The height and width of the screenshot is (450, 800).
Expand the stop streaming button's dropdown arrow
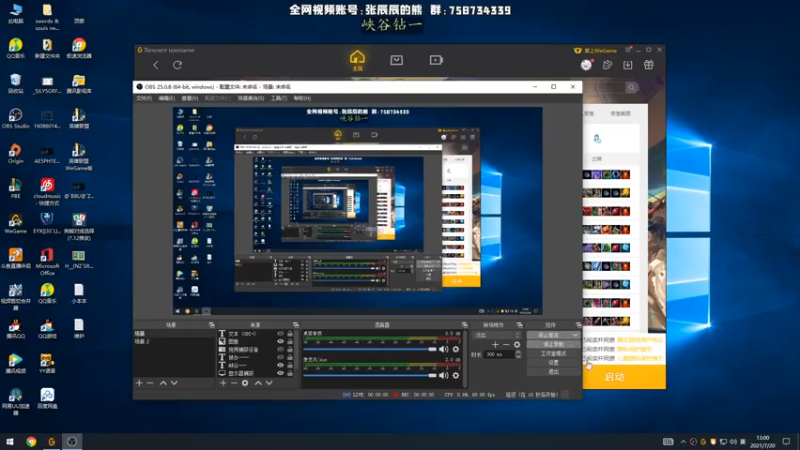pyautogui.click(x=576, y=335)
